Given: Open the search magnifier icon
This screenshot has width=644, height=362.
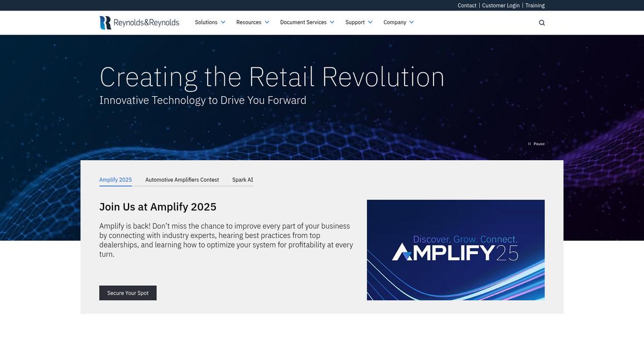Looking at the screenshot, I should [x=542, y=23].
